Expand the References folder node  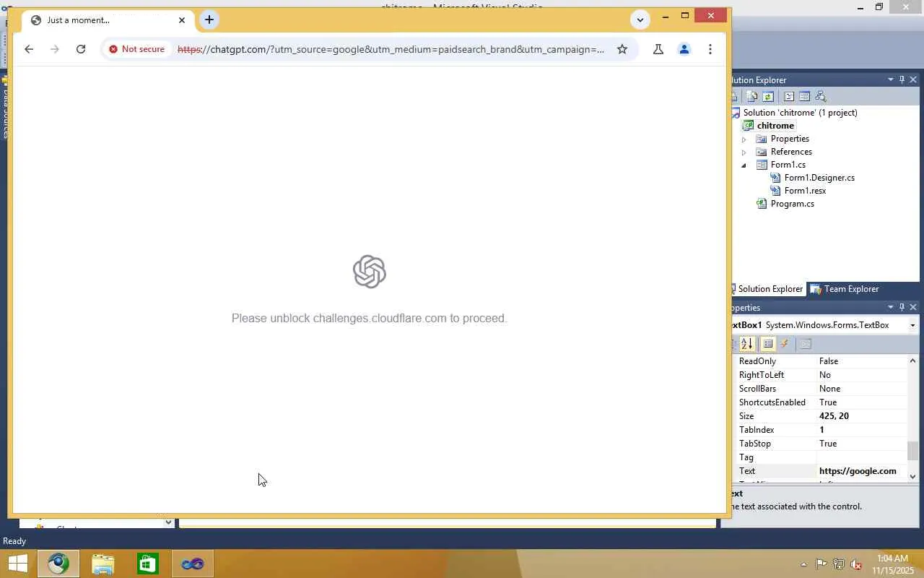pyautogui.click(x=744, y=152)
